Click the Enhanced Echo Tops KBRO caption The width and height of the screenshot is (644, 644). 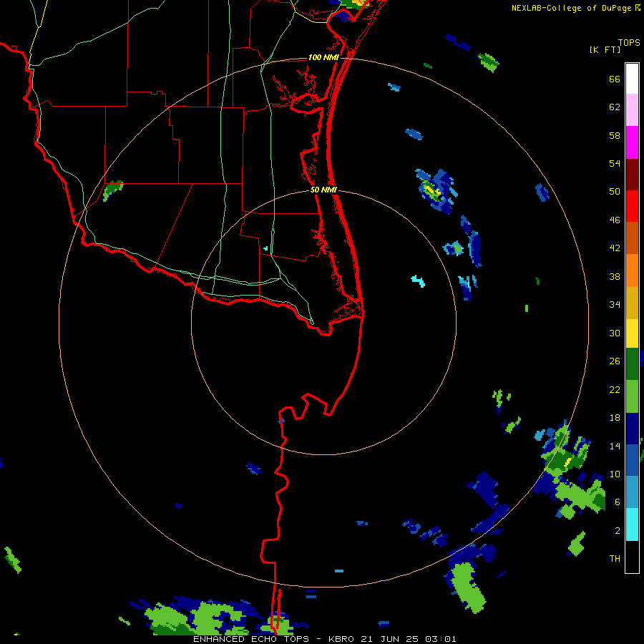point(324,639)
